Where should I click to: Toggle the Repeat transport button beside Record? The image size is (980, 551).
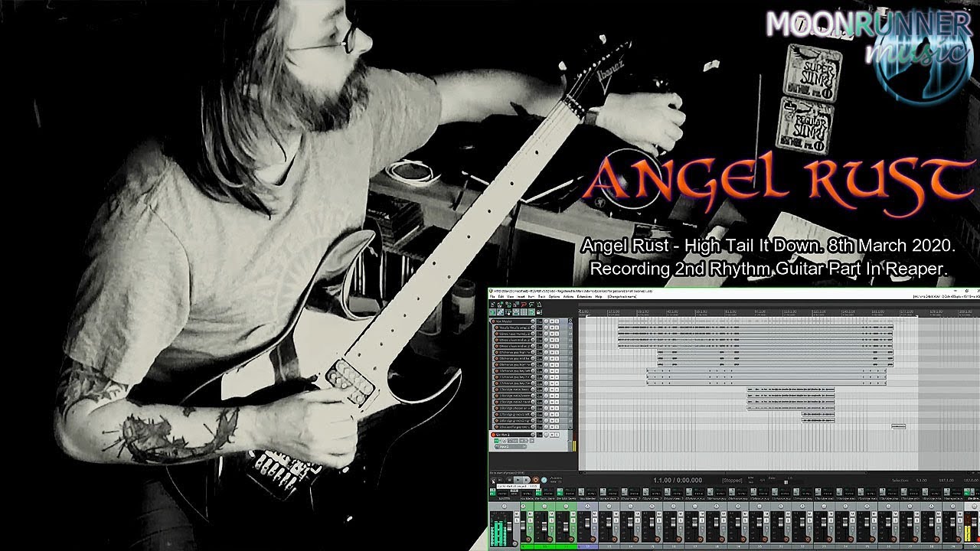point(544,480)
